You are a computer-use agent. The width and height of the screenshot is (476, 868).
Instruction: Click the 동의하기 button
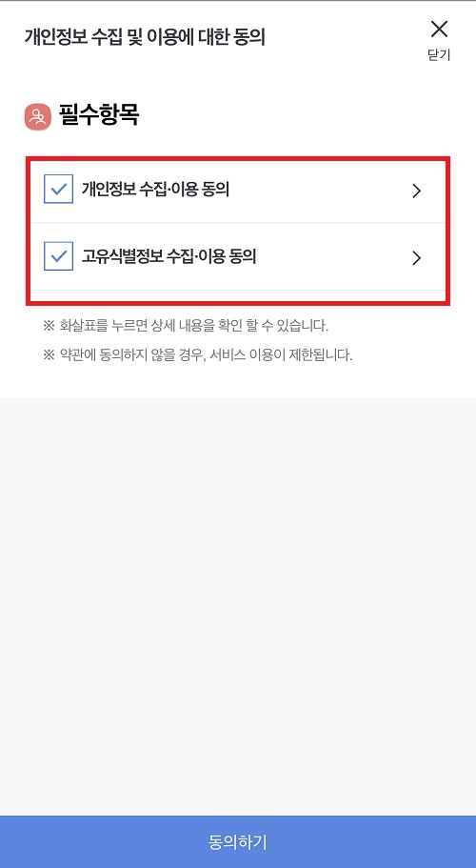coord(238,841)
